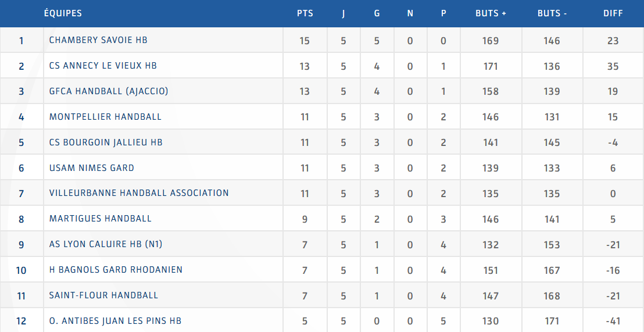Select H BAGNOLS GARD RHODANIEN team
This screenshot has height=332, width=644.
[x=116, y=270]
